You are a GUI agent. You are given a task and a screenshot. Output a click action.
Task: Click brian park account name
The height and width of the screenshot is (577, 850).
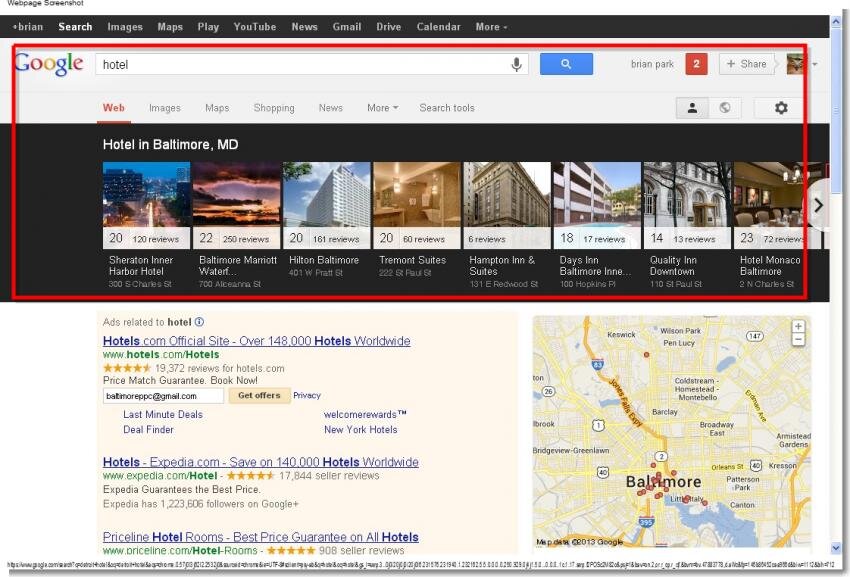(x=652, y=64)
